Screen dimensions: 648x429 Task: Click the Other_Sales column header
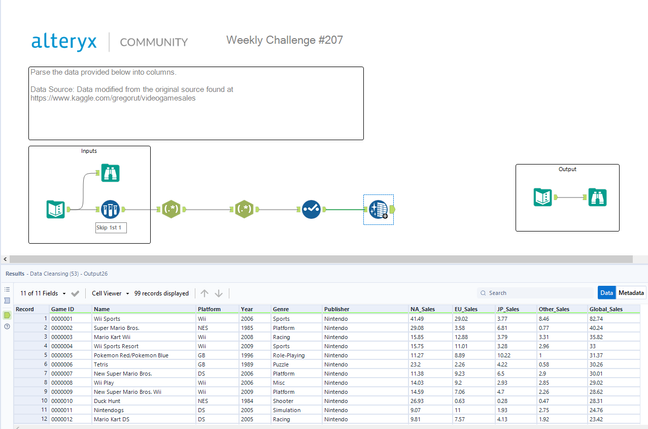[x=562, y=309]
